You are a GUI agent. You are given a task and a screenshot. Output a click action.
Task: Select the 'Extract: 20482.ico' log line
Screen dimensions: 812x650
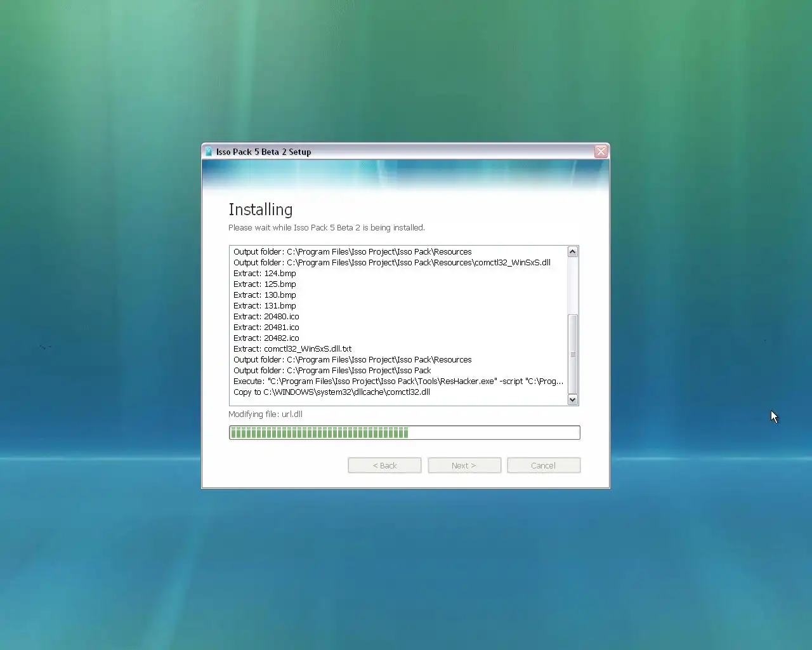coord(266,338)
